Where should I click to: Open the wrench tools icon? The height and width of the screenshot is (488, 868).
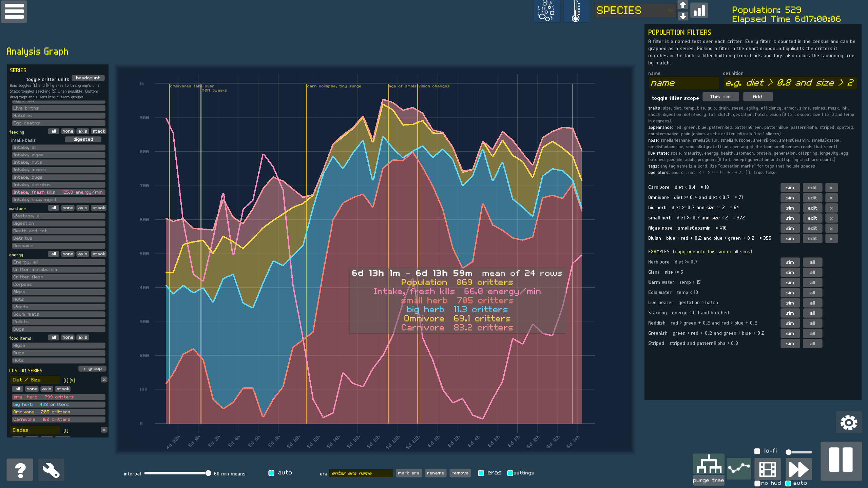tap(51, 470)
